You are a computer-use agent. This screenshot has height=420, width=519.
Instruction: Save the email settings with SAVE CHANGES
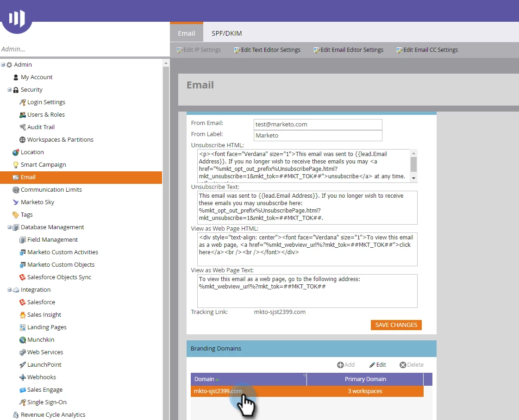(396, 325)
